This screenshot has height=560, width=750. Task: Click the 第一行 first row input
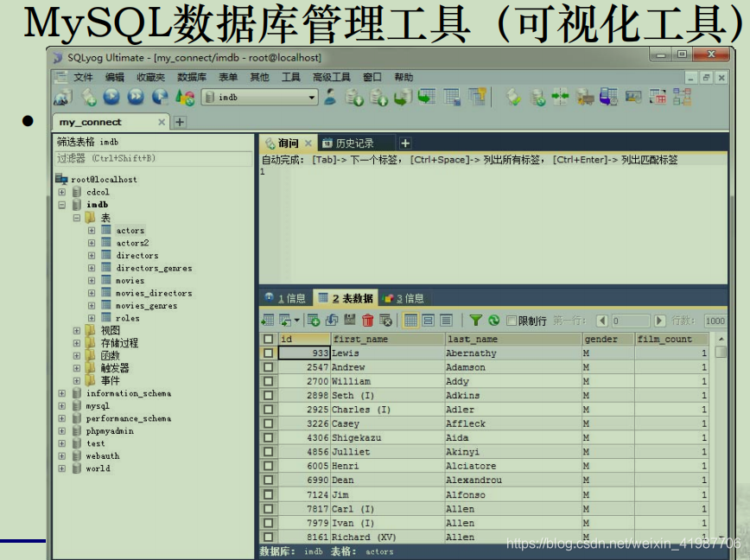point(631,321)
